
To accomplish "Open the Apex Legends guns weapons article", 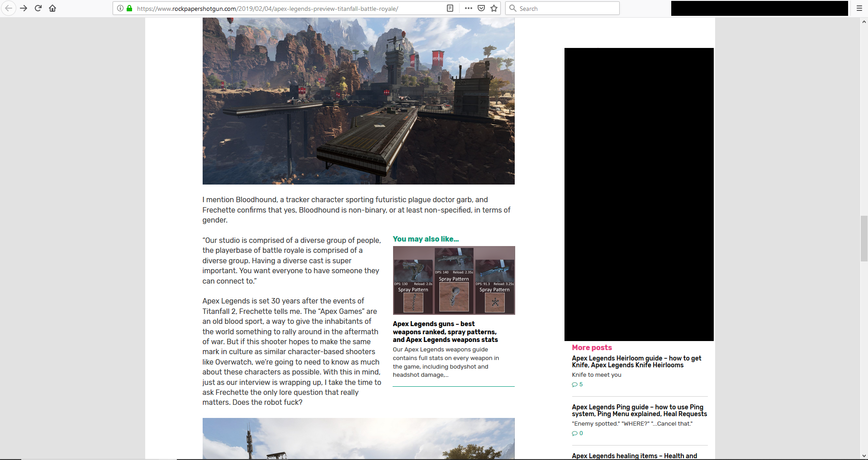I will 445,332.
